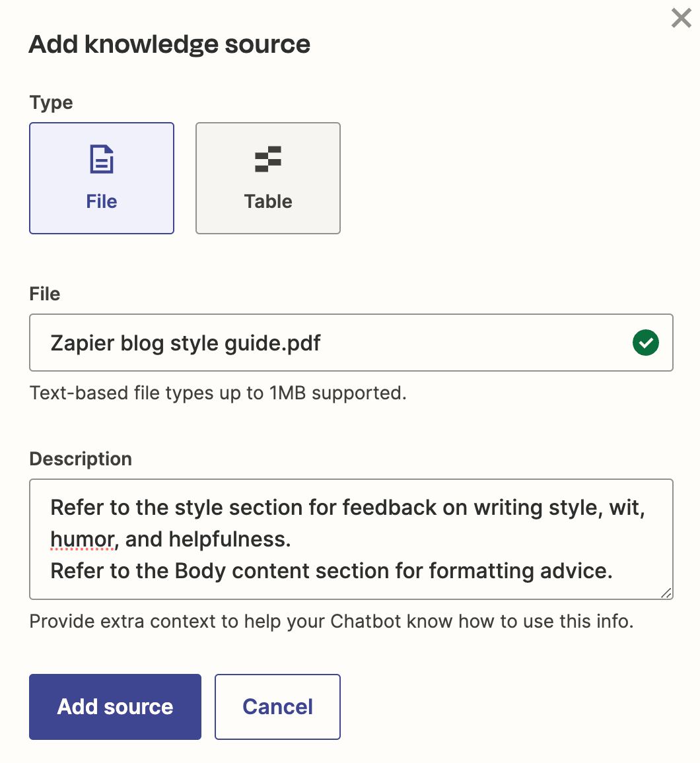Click the "Type" section label
The width and height of the screenshot is (700, 763).
52,103
